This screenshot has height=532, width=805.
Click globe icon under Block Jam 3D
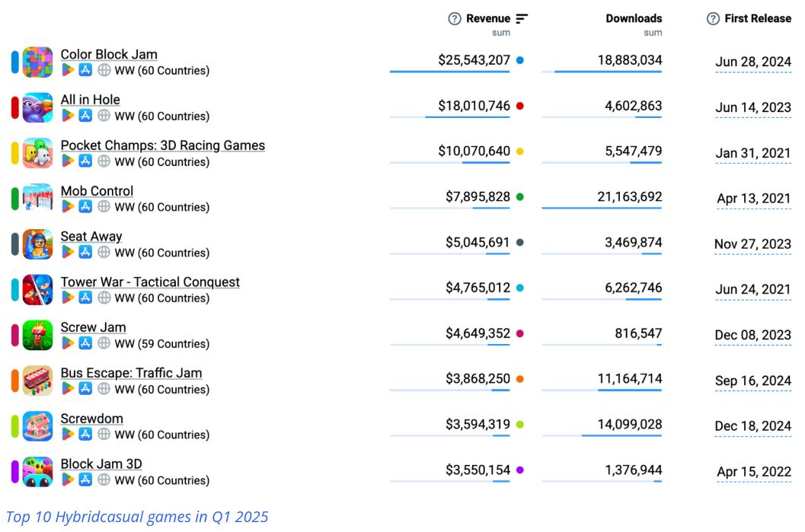tap(104, 480)
